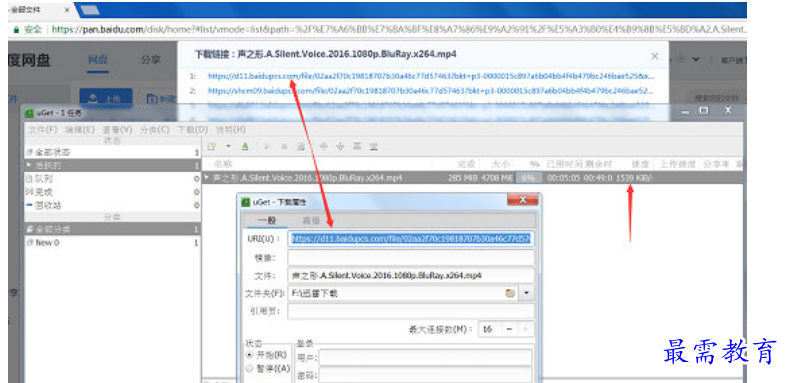The width and height of the screenshot is (785, 383).
Task: Click the Silent.Voice download row's triangle icon
Action: click(x=207, y=177)
